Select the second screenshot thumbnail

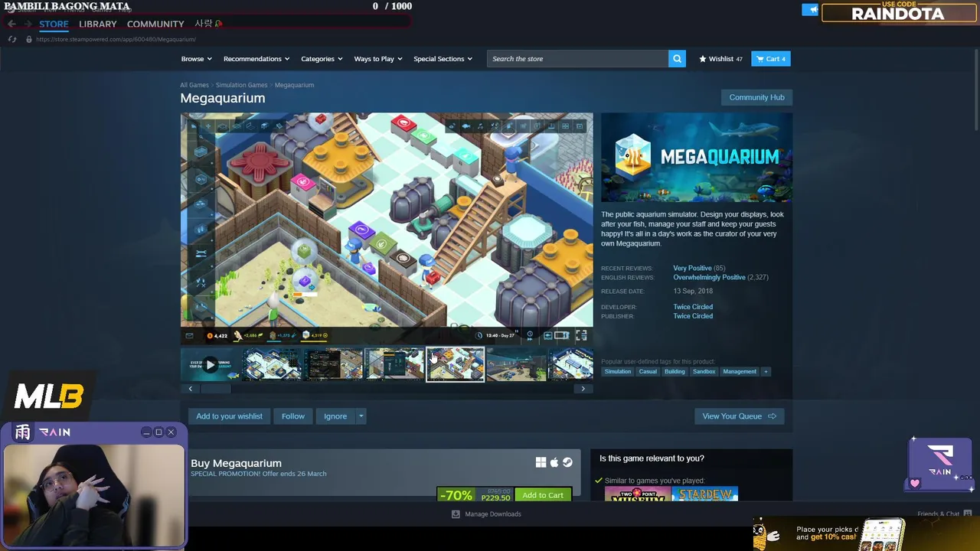(272, 365)
